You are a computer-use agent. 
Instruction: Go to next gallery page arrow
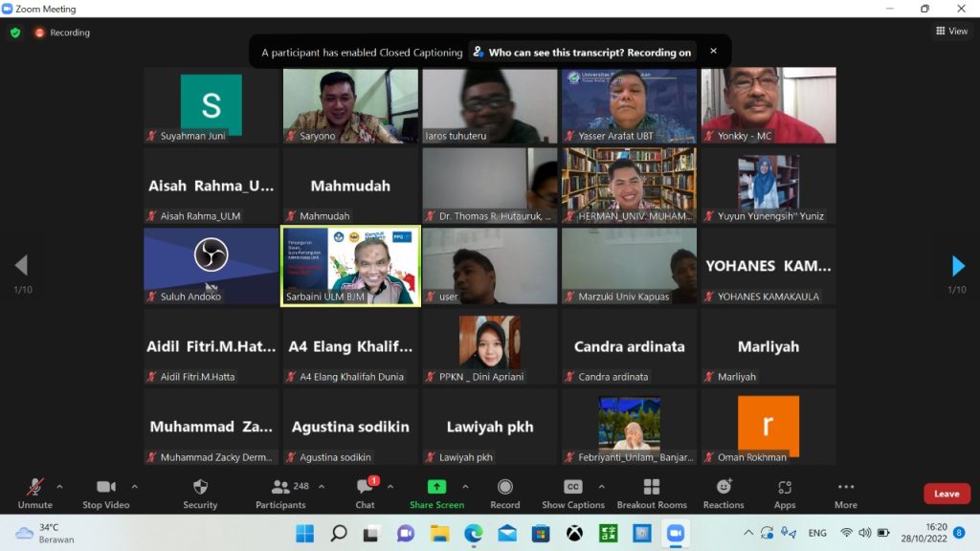[x=958, y=266]
